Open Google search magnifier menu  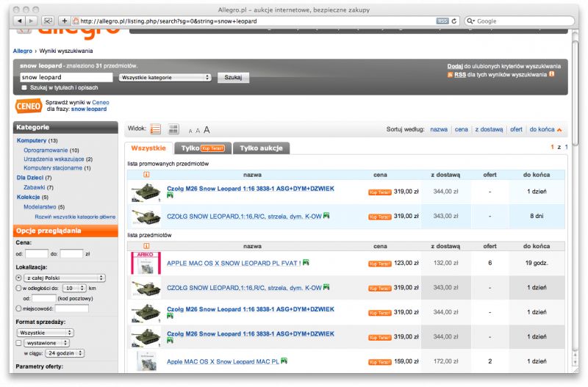(x=470, y=21)
